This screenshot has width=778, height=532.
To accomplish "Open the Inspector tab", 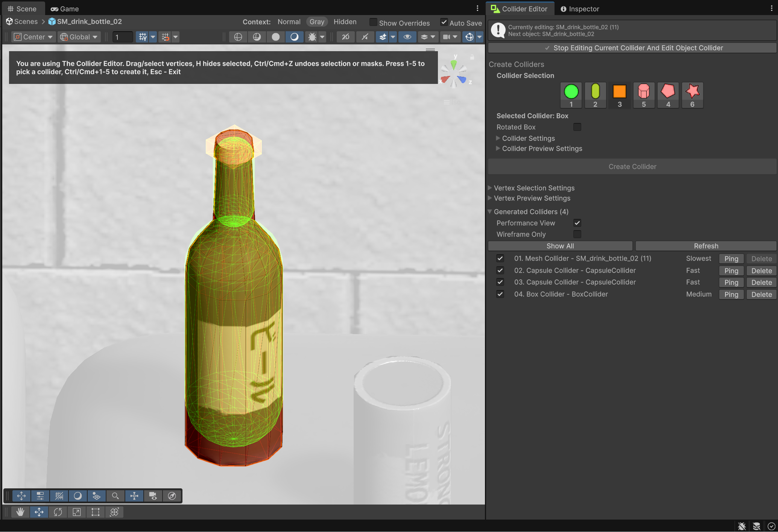I will tap(580, 9).
